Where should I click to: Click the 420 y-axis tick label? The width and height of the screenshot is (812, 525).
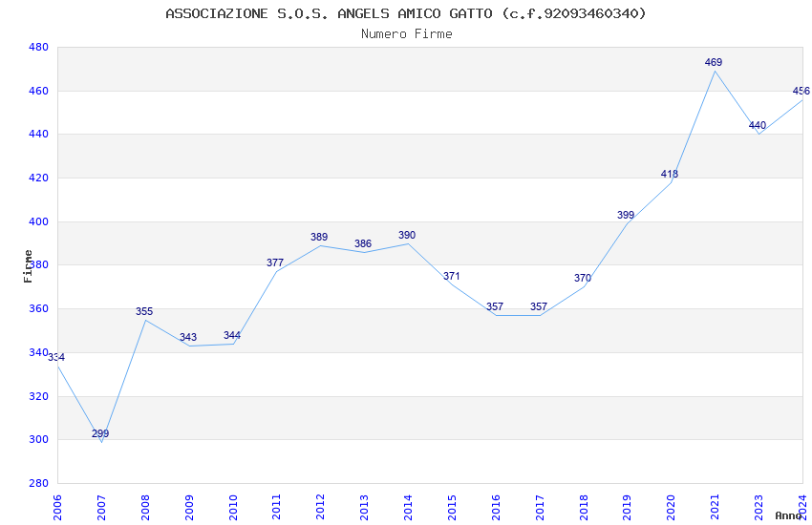(38, 178)
